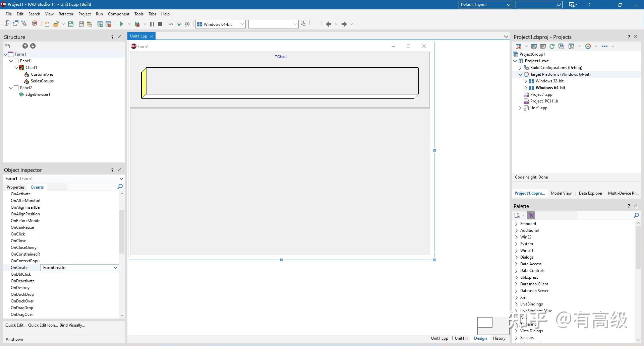The image size is (644, 346).
Task: Check the Panel1 checkbox in Structure panel
Action: (x=16, y=61)
